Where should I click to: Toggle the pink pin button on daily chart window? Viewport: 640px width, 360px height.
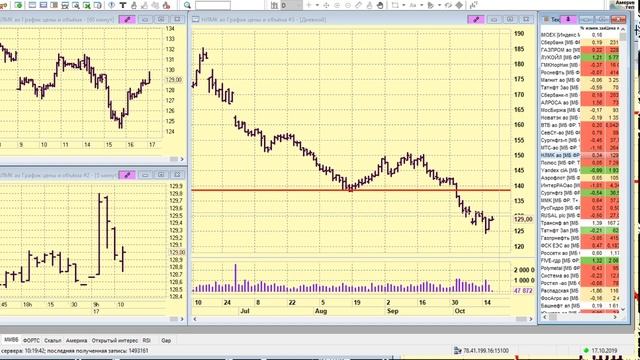point(476,20)
